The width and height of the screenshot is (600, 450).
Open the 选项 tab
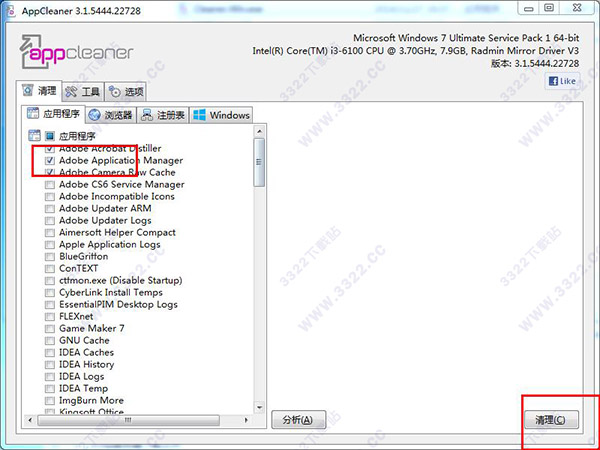(126, 92)
